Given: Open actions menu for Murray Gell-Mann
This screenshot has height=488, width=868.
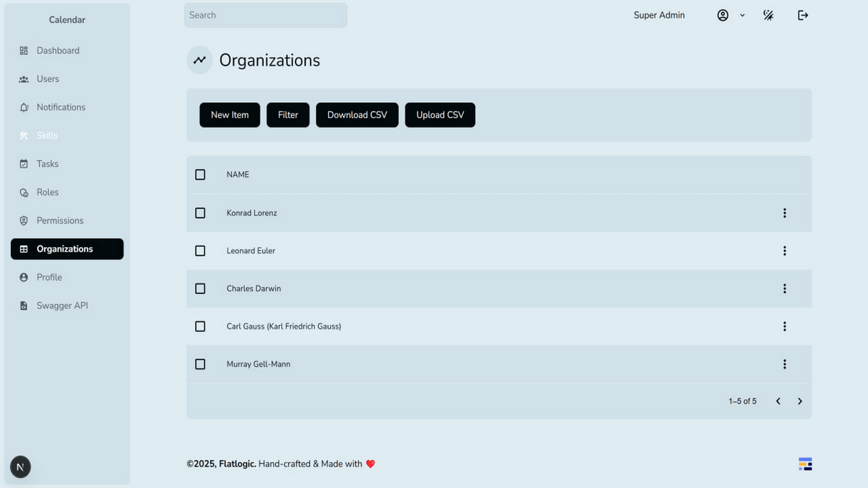Looking at the screenshot, I should (x=785, y=364).
